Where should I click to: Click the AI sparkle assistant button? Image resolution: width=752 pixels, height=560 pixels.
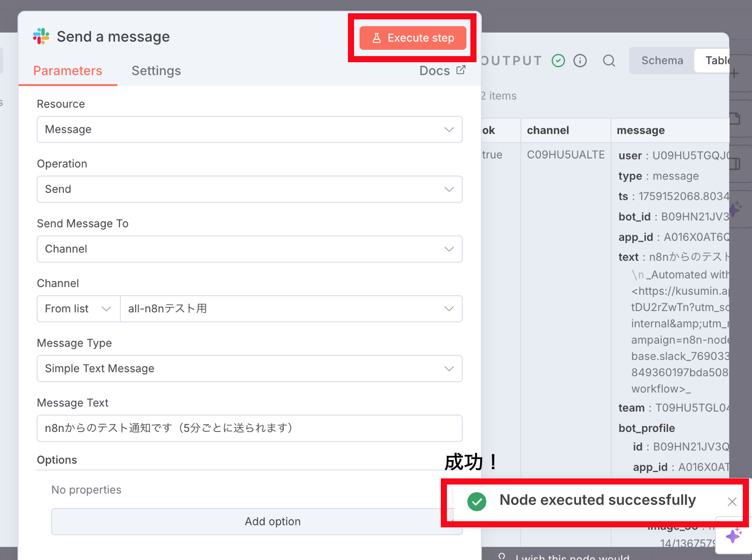(734, 536)
